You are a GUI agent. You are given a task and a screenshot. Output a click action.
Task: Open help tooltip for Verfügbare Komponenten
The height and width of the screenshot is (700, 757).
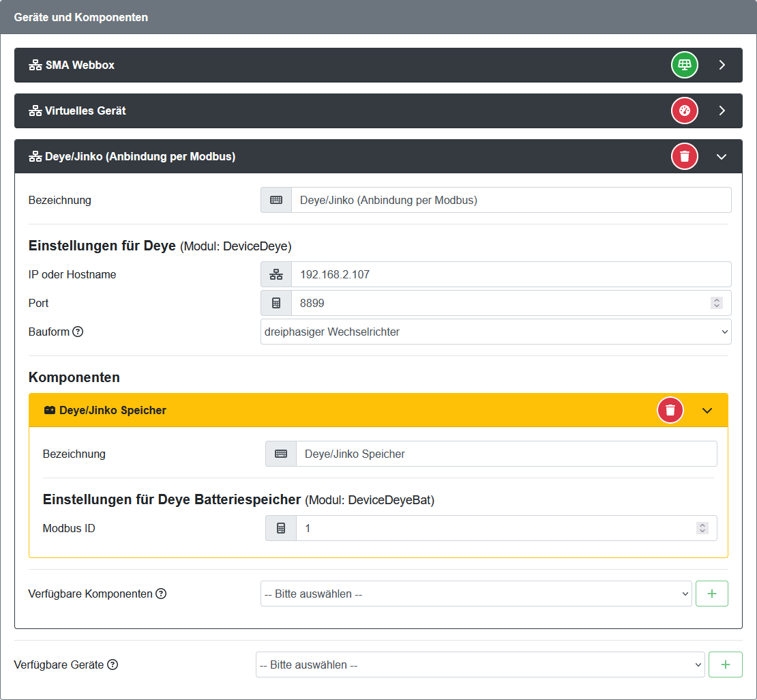point(161,594)
